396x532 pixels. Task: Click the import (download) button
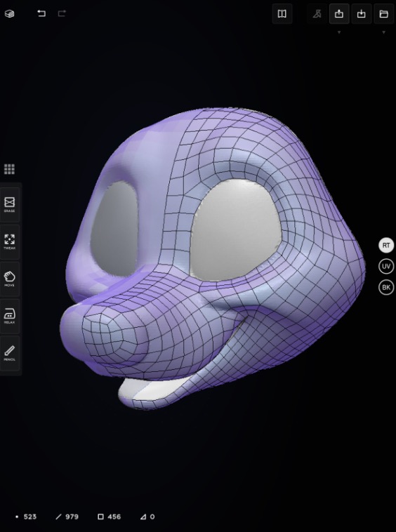362,13
